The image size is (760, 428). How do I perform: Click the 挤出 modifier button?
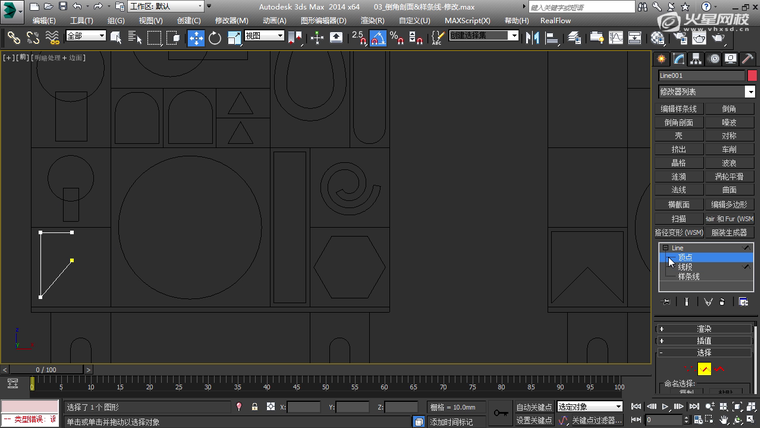679,149
